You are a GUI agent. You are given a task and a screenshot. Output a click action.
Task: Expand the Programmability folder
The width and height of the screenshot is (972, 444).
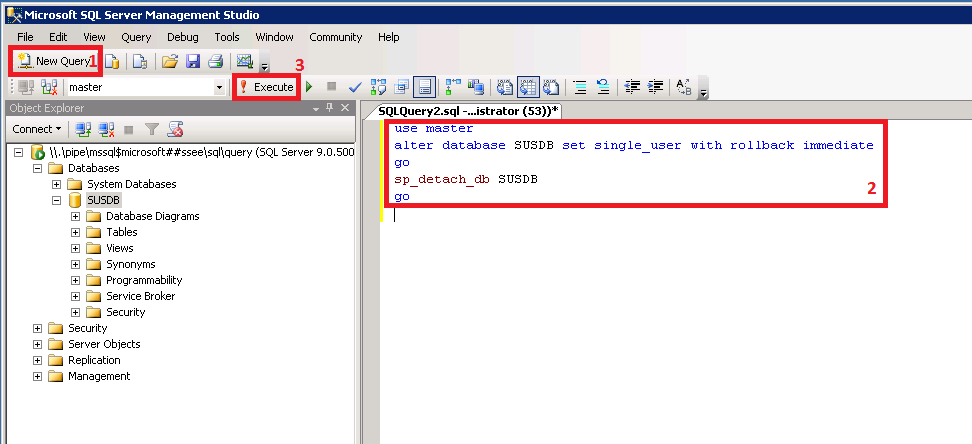[76, 280]
